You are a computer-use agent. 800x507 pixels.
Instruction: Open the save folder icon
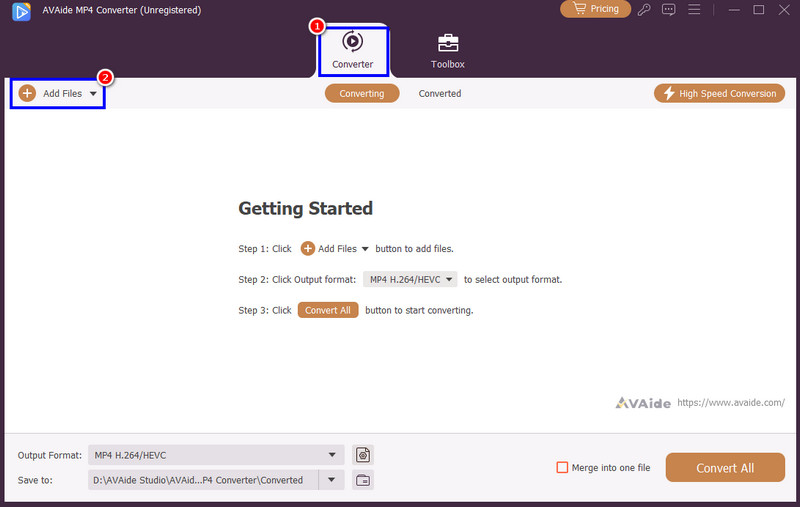[362, 480]
